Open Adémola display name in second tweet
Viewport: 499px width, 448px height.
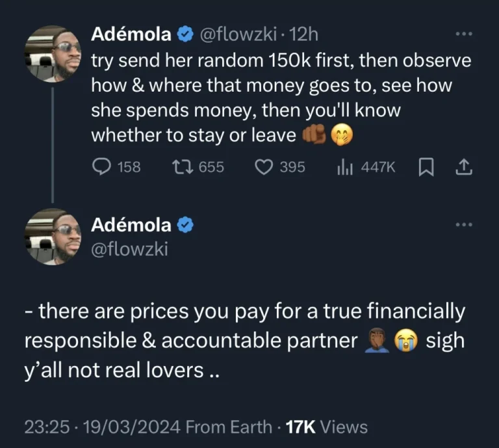click(x=133, y=225)
